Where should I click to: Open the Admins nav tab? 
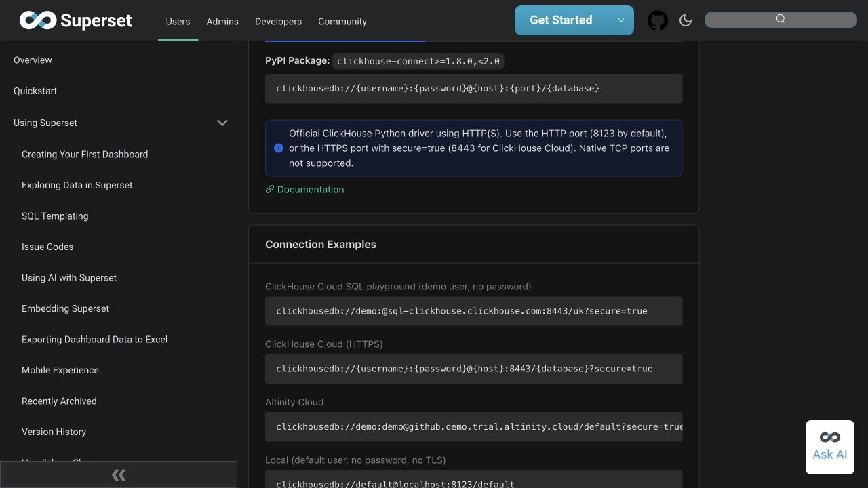point(222,21)
